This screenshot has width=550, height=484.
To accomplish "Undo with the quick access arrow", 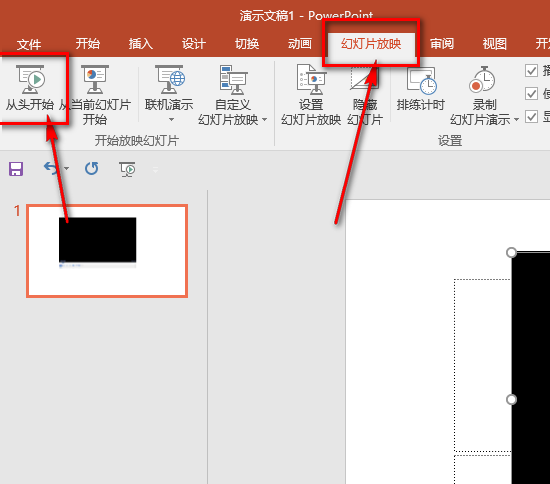I will (51, 168).
